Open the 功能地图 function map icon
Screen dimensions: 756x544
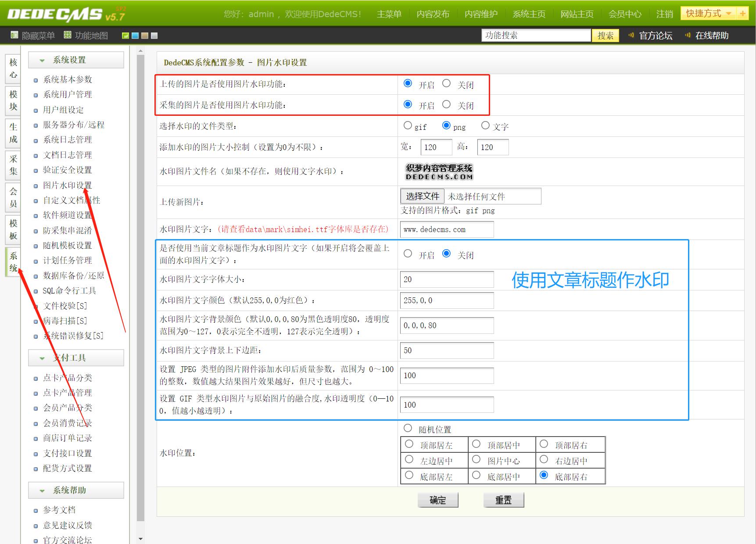(68, 35)
